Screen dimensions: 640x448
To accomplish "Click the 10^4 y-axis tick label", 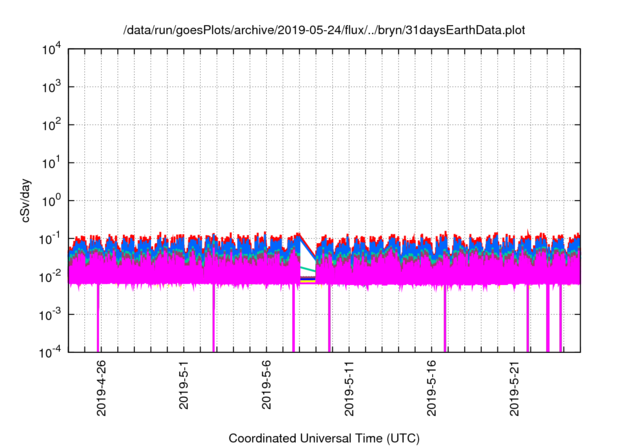I will tap(51, 50).
